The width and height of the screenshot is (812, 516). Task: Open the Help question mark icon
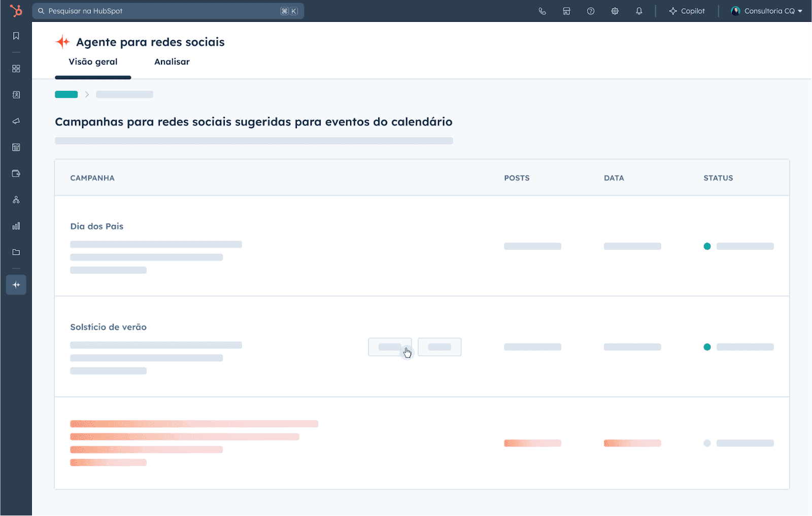[x=591, y=11]
